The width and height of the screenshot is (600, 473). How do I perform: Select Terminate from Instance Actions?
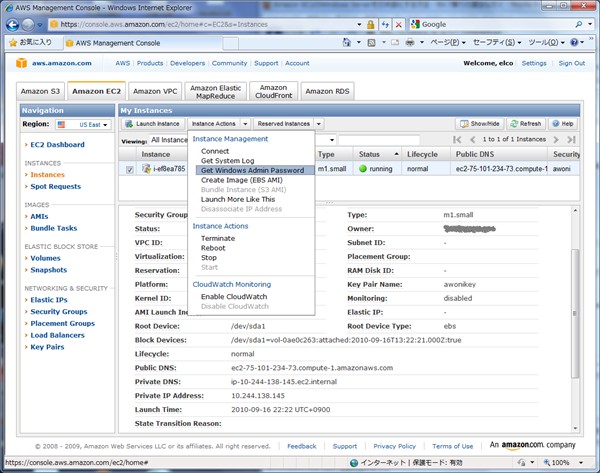218,238
